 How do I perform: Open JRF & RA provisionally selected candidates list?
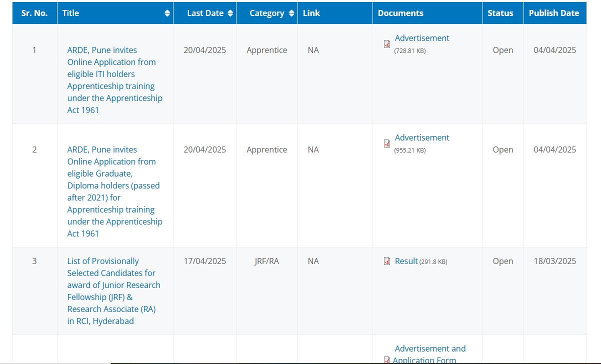coord(113,291)
